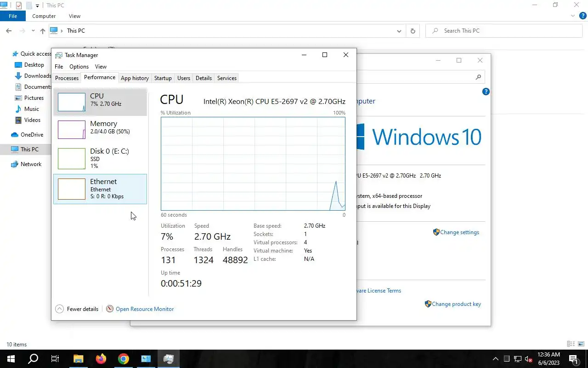Go back in File Explorer
The height and width of the screenshot is (368, 588).
pos(9,31)
